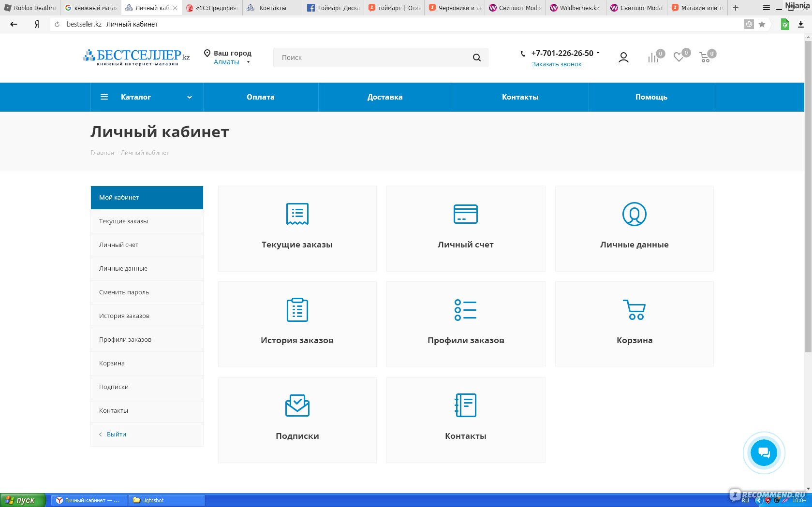Open Оплата in the navigation bar
This screenshot has width=812, height=507.
tap(261, 97)
